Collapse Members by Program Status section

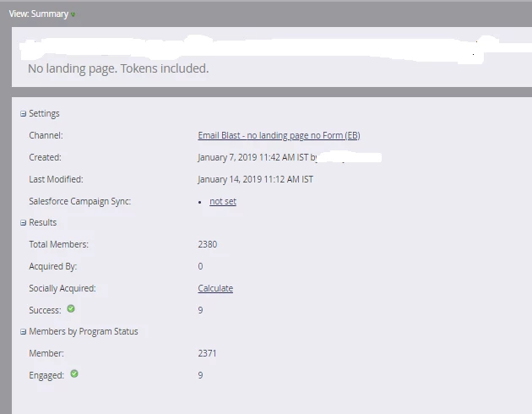click(x=23, y=331)
